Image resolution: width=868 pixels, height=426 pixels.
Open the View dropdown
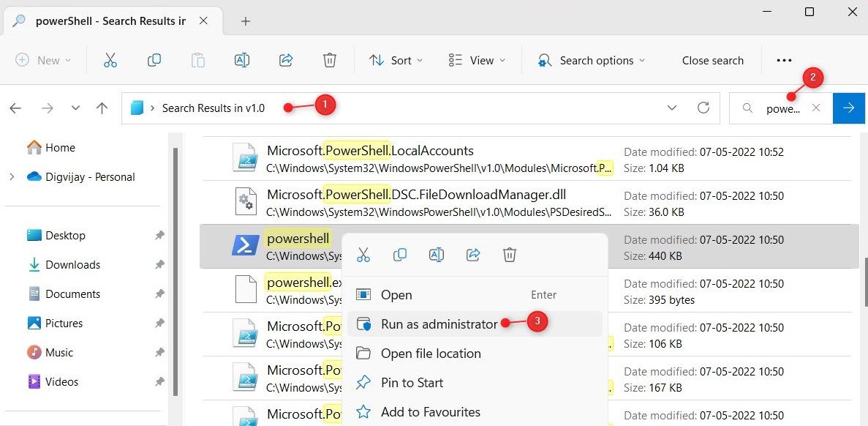(x=477, y=60)
